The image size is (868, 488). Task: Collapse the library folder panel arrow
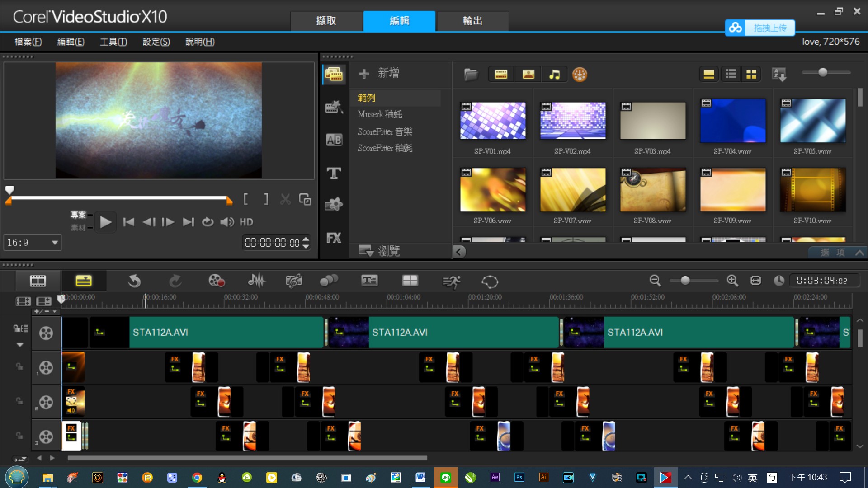[459, 252]
